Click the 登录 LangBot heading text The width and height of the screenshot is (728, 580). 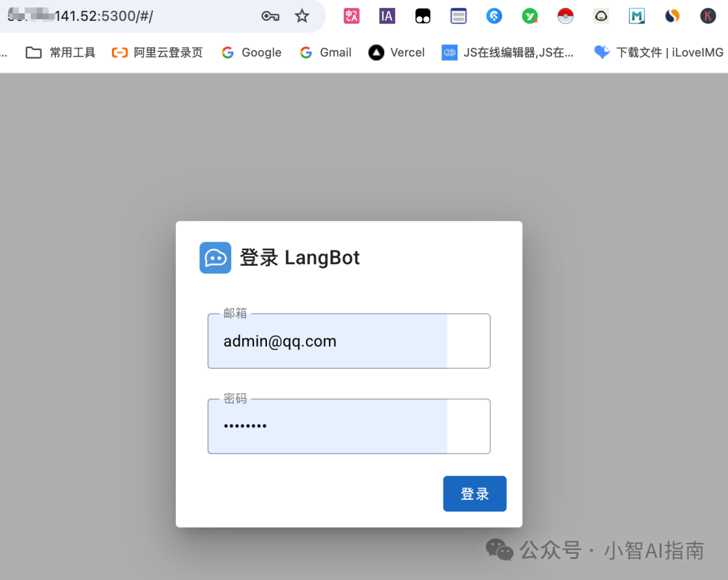(299, 258)
